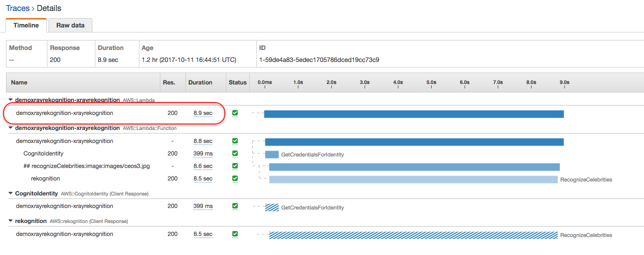Click status icon for recognizeCelebrities row
Viewport: 644px width, 255px height.
pos(235,166)
